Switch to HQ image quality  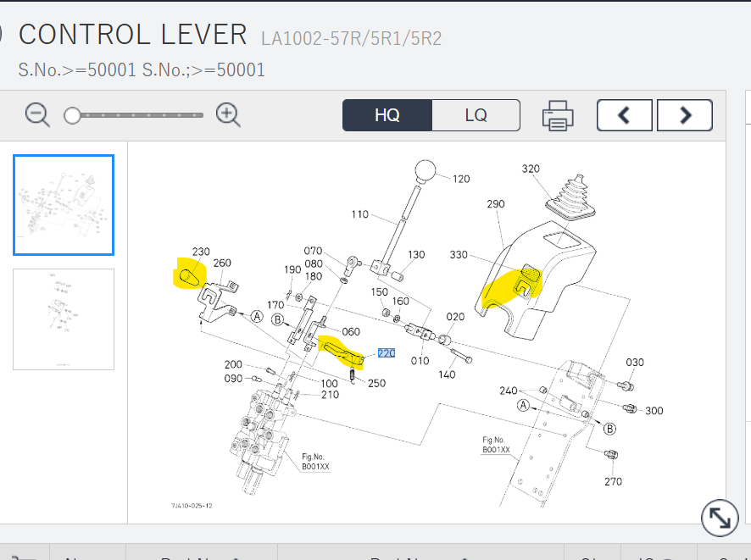(387, 115)
